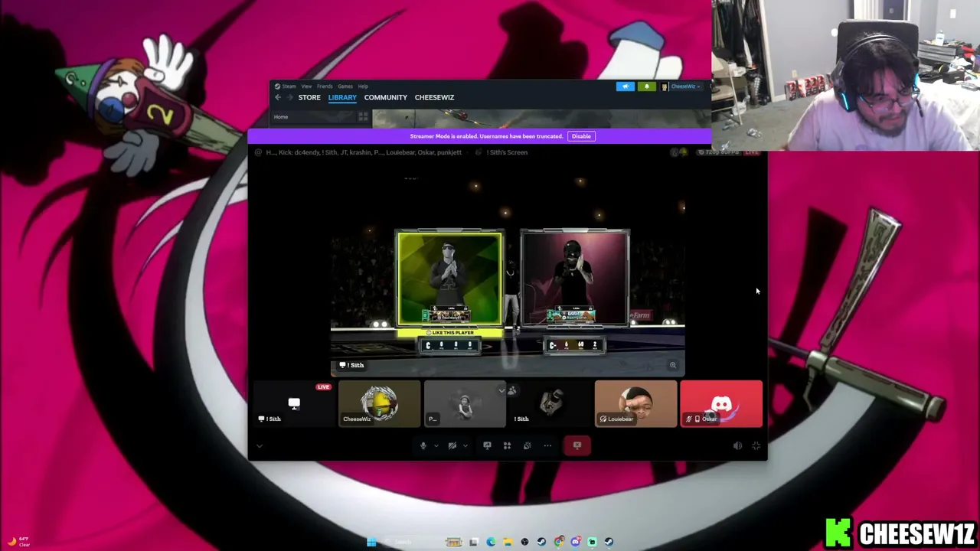Adjust the stream volume speaker icon

tap(737, 445)
